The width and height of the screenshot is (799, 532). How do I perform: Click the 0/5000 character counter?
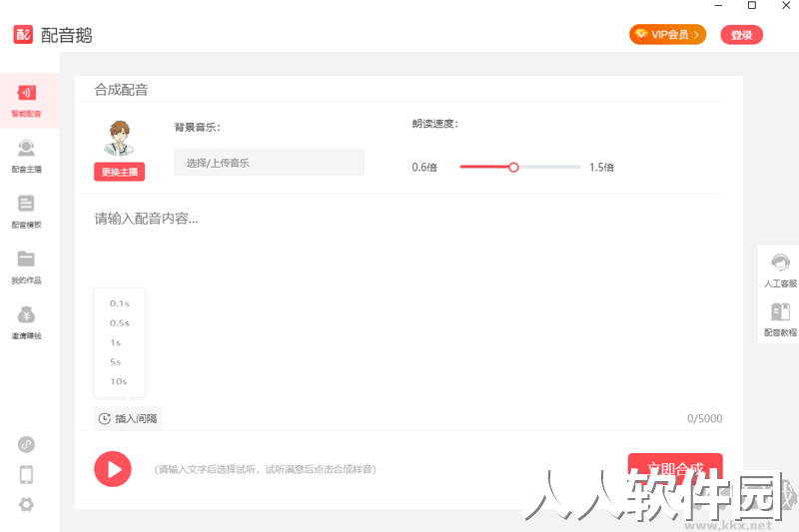[704, 418]
